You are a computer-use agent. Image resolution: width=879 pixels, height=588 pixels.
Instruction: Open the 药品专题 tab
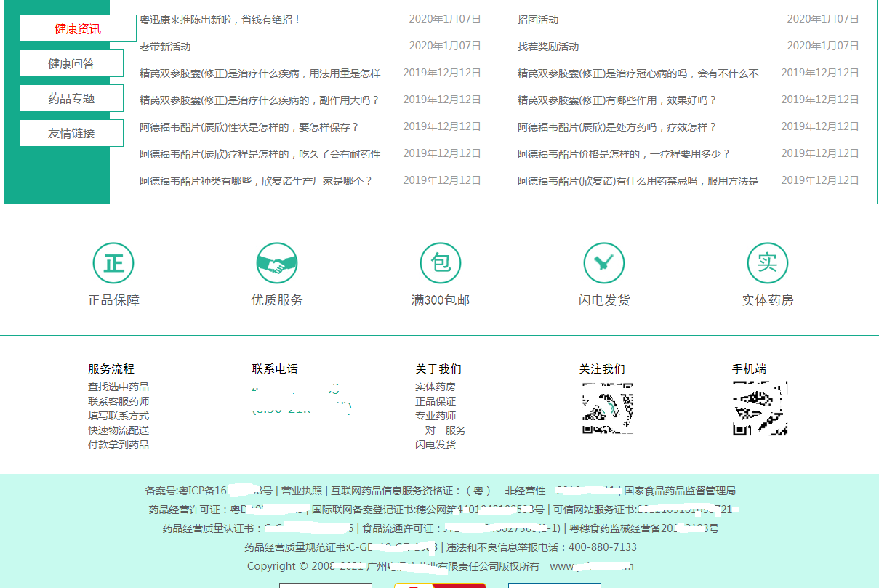pos(71,99)
